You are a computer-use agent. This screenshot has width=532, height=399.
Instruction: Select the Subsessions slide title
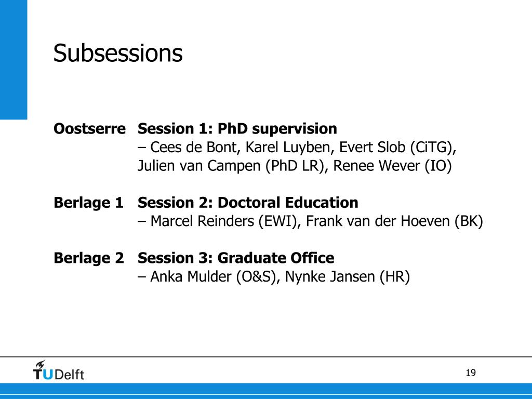118,54
